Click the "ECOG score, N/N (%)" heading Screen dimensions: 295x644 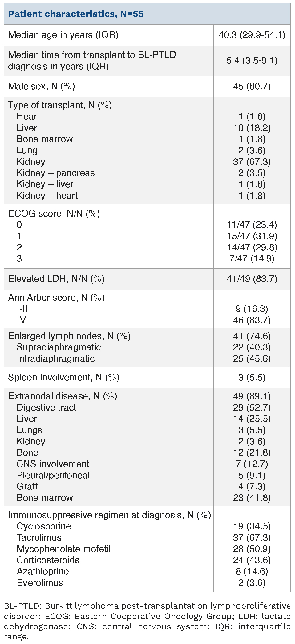(54, 213)
